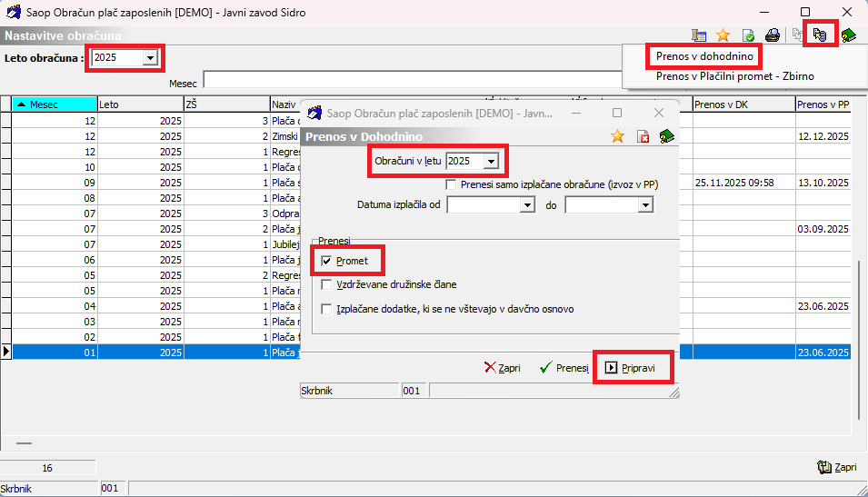Click Zapri button in the dialog
Viewport: 868px width, 497px height.
point(502,368)
